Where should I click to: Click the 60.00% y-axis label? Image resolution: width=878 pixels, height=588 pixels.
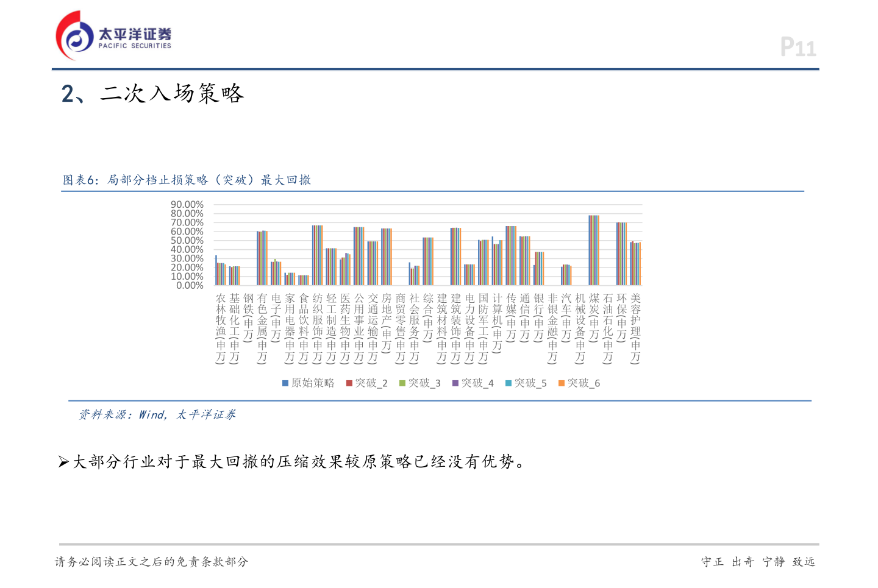pos(187,232)
